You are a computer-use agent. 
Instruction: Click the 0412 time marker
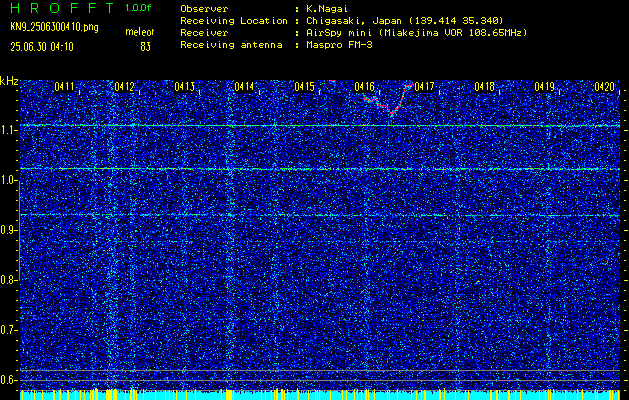tap(124, 86)
